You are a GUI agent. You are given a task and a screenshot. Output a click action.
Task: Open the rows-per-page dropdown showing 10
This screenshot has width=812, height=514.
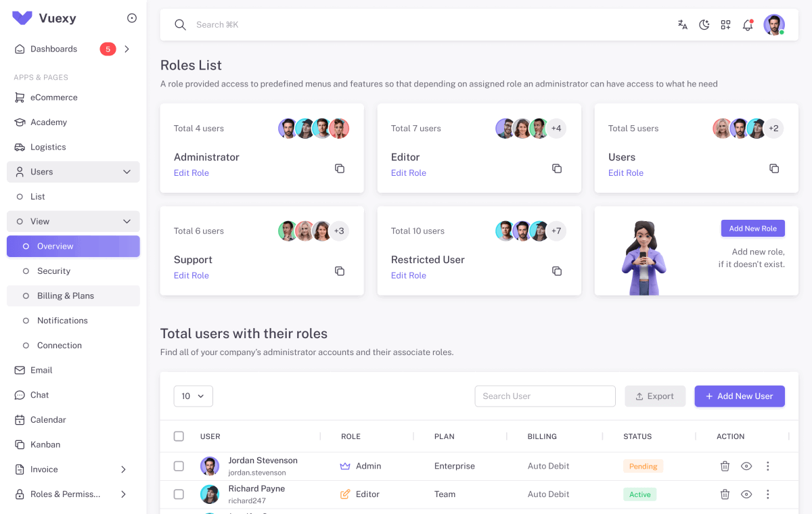click(193, 396)
